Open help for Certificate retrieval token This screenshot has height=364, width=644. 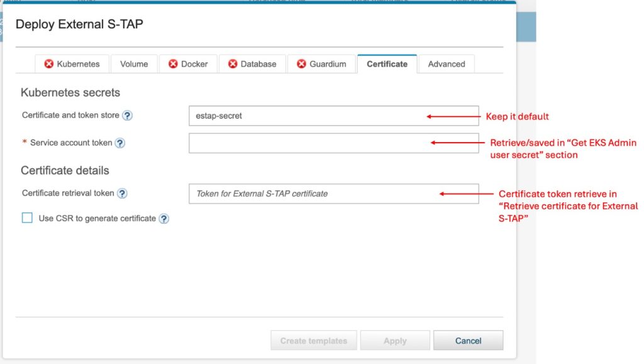[x=122, y=194]
